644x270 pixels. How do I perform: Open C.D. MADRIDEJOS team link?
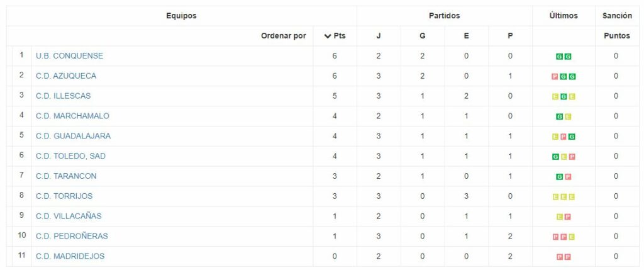(x=70, y=256)
